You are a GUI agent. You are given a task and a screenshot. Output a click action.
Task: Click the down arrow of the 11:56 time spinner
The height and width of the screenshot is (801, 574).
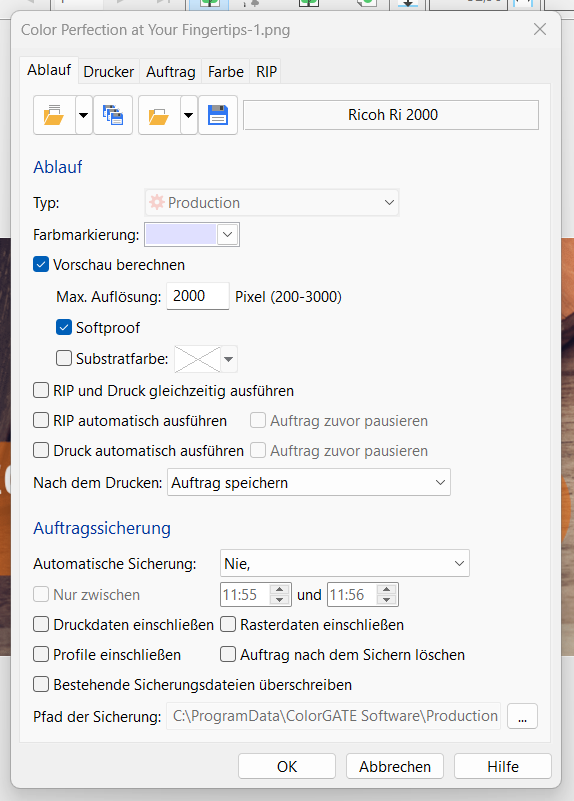[387, 600]
